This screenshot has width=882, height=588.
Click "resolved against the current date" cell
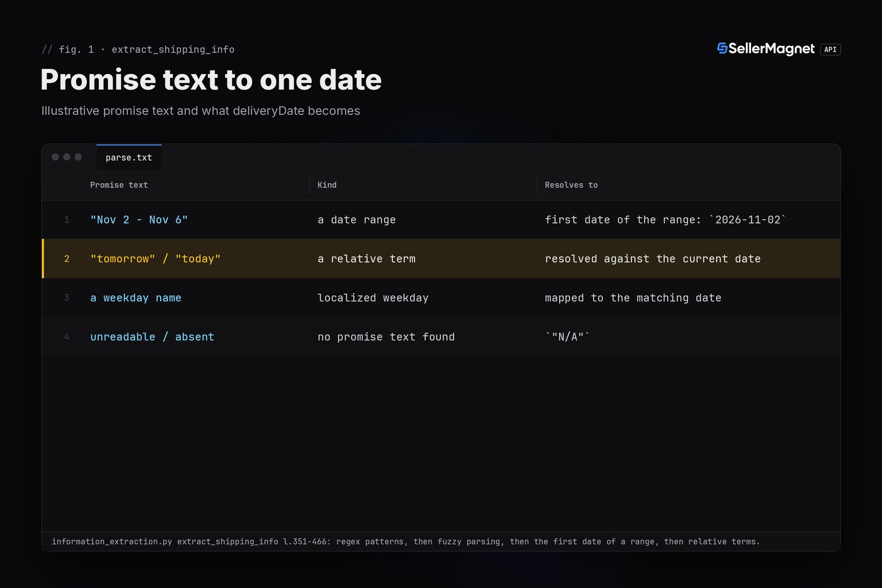tap(653, 259)
